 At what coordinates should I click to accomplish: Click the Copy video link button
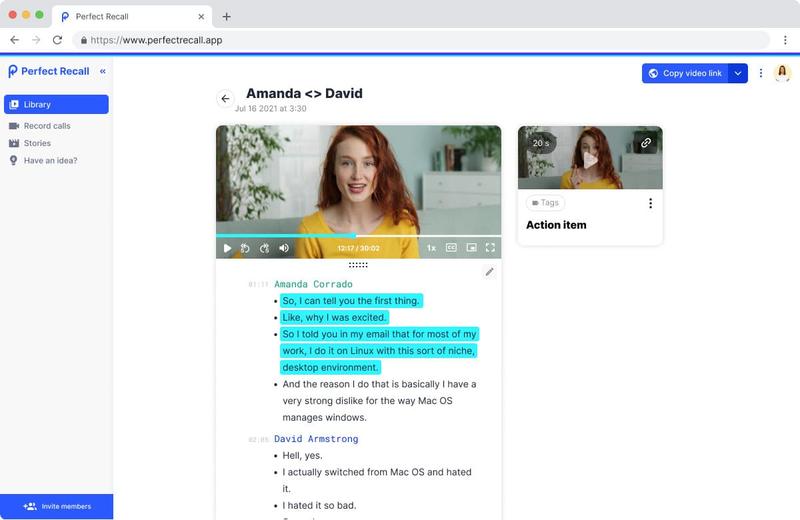point(685,73)
